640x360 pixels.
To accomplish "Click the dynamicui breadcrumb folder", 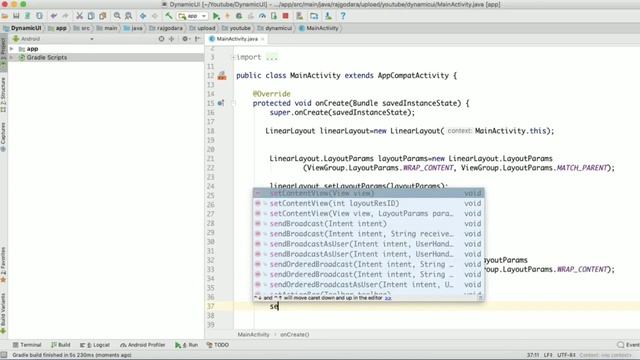I will (x=275, y=28).
